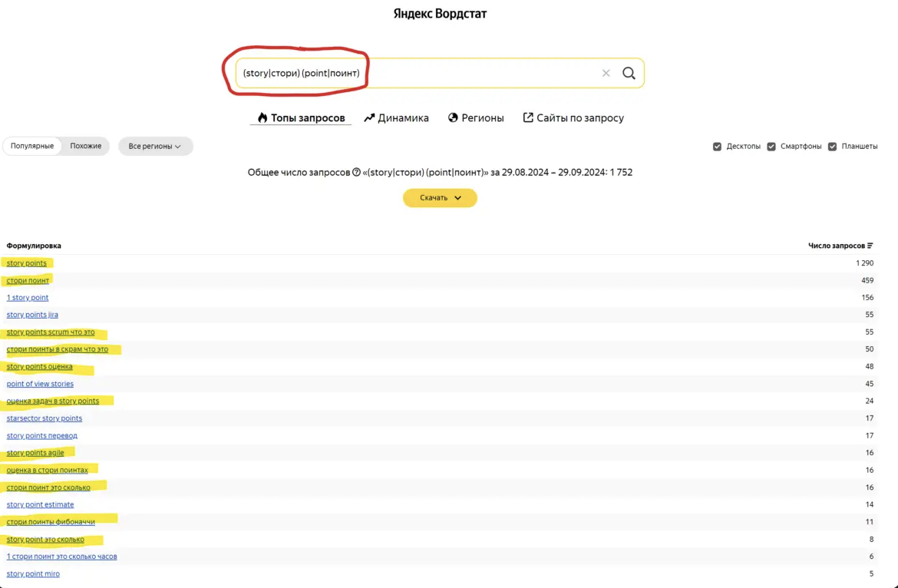Image resolution: width=898 pixels, height=588 pixels.
Task: Toggle the Смартфоны checkbox
Action: [771, 147]
